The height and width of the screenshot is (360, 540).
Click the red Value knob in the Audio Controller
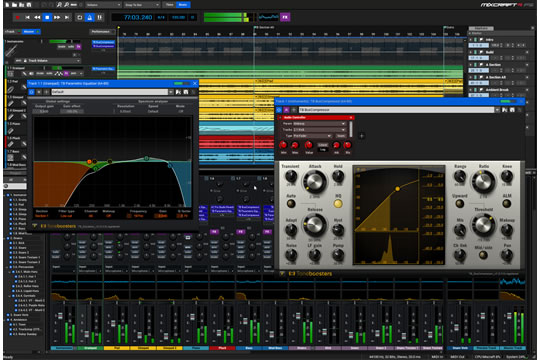[309, 145]
